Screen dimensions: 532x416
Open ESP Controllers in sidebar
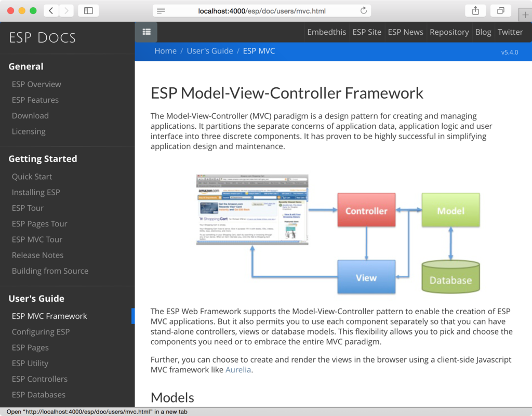point(39,379)
